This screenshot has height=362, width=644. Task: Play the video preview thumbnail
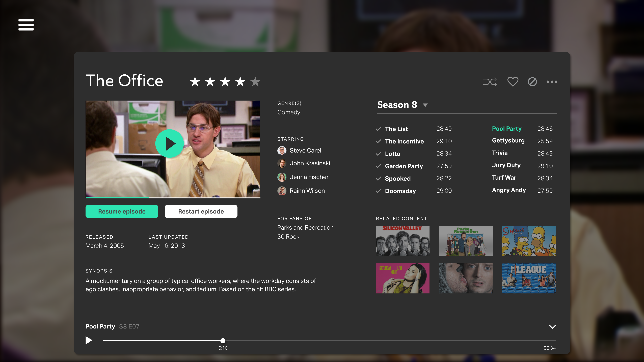tap(170, 144)
